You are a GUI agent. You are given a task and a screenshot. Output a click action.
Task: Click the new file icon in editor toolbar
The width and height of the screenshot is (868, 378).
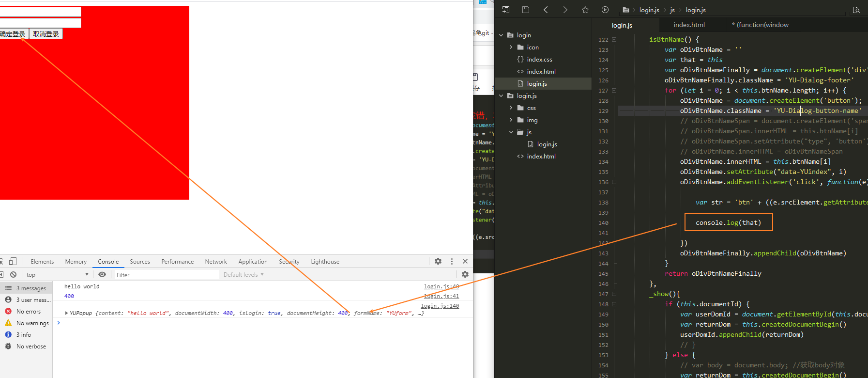[506, 10]
